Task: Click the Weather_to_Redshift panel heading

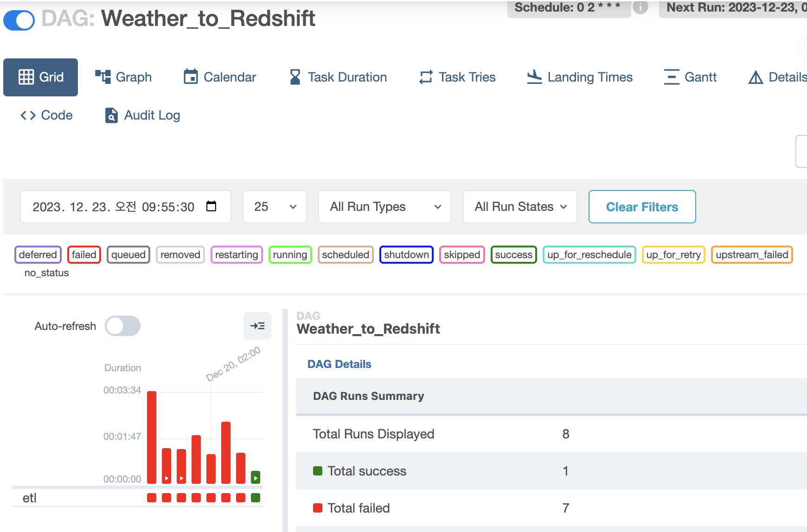Action: [x=368, y=329]
